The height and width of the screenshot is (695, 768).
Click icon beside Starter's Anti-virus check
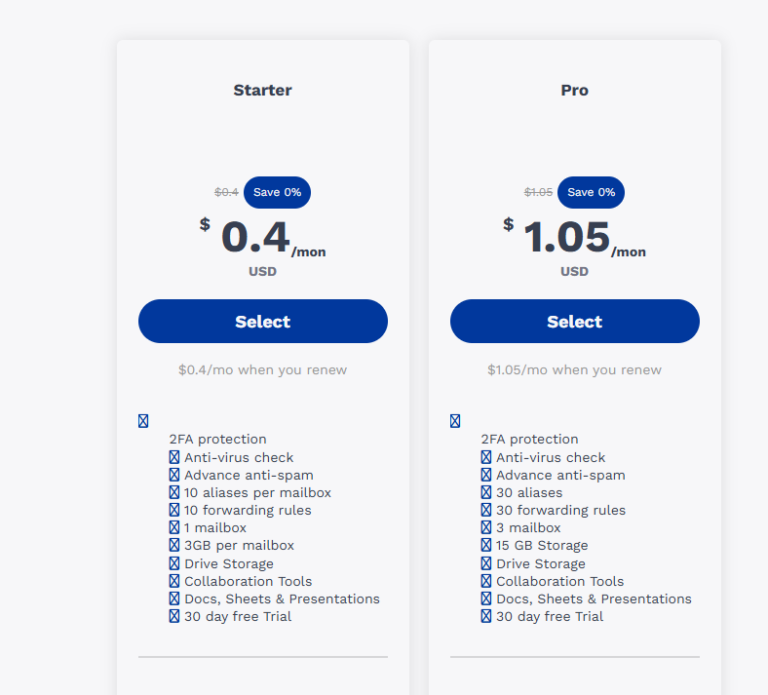coord(174,458)
